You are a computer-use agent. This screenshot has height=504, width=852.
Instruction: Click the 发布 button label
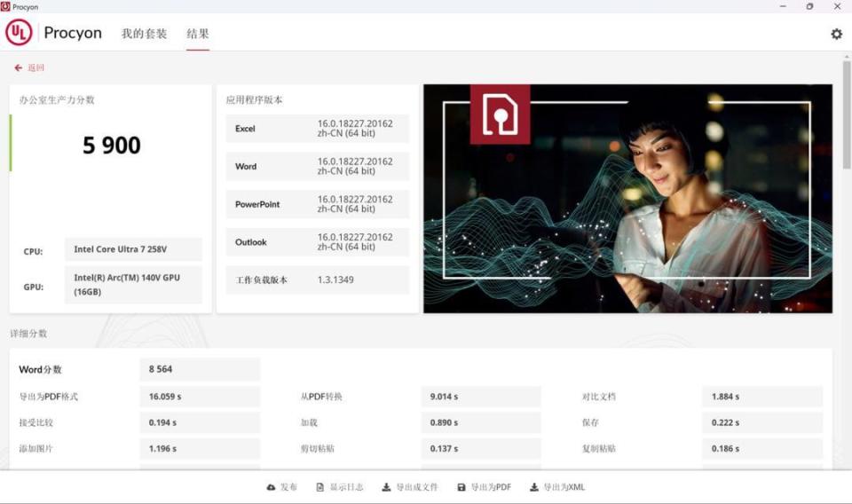(288, 487)
